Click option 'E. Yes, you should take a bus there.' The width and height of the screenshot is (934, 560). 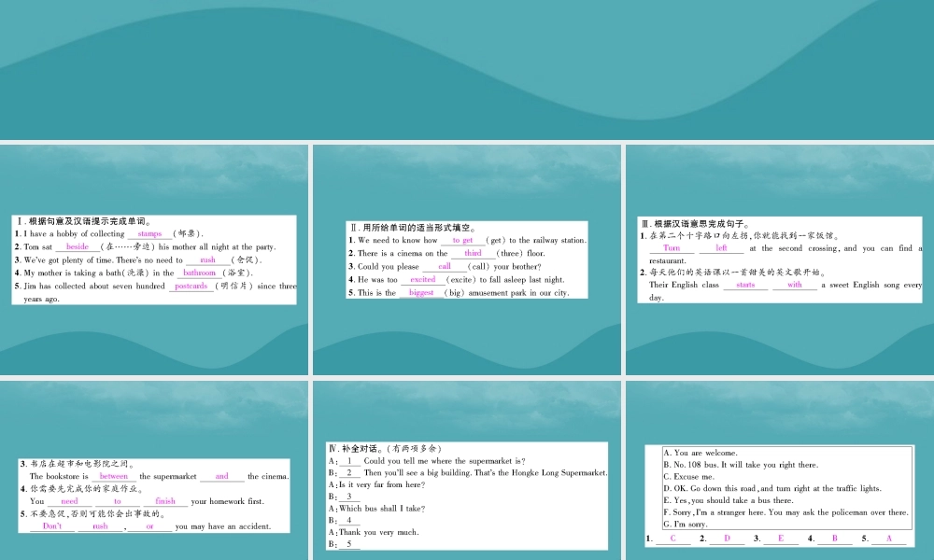(728, 500)
